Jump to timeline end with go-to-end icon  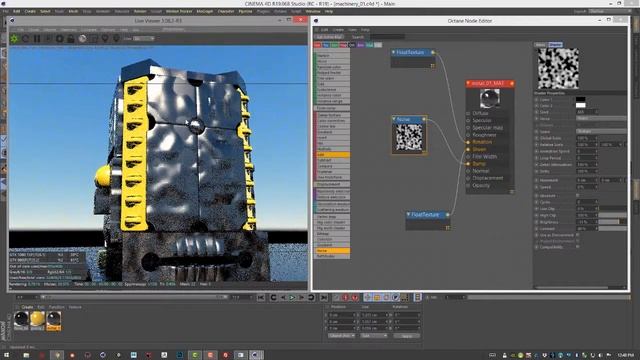click(324, 298)
